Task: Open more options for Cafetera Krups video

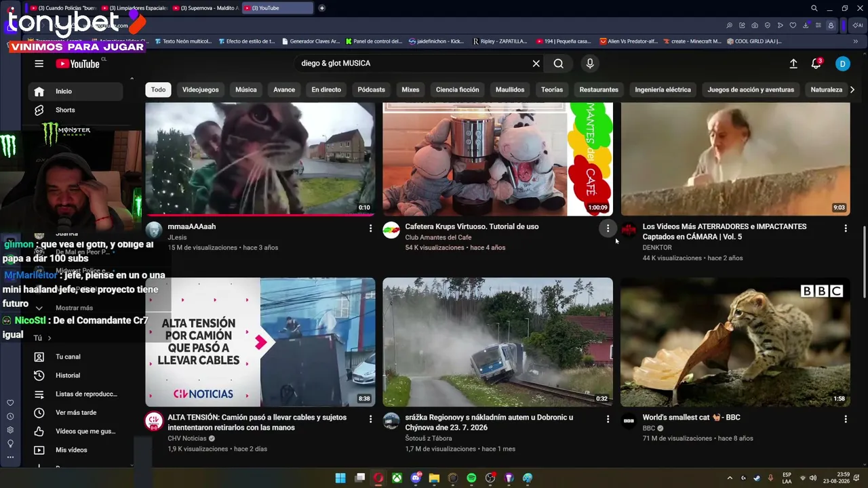Action: point(608,228)
